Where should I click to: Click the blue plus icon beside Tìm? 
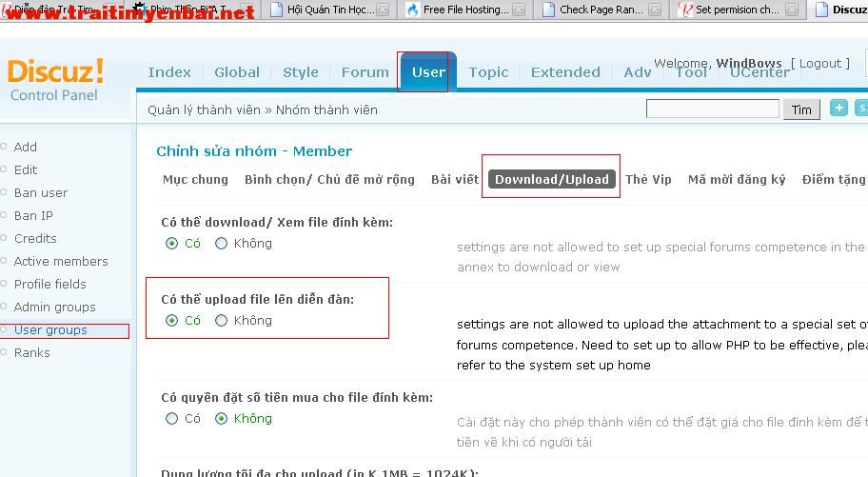coord(838,108)
